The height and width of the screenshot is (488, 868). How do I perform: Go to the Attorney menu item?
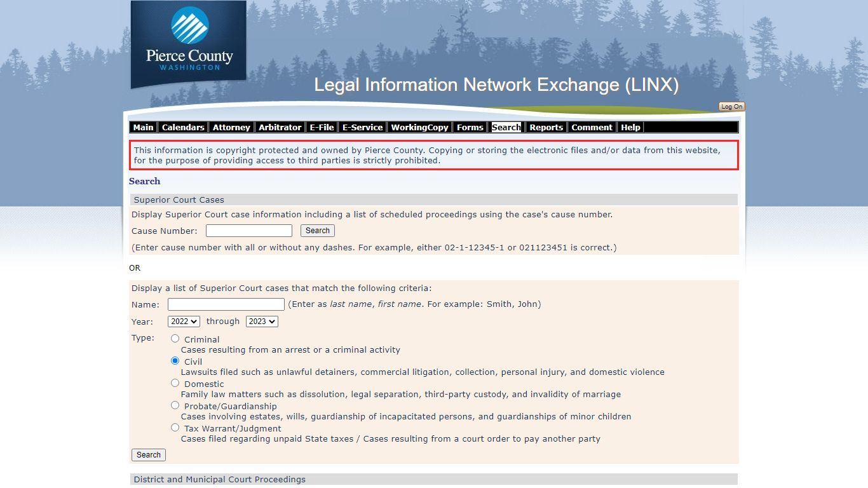231,127
